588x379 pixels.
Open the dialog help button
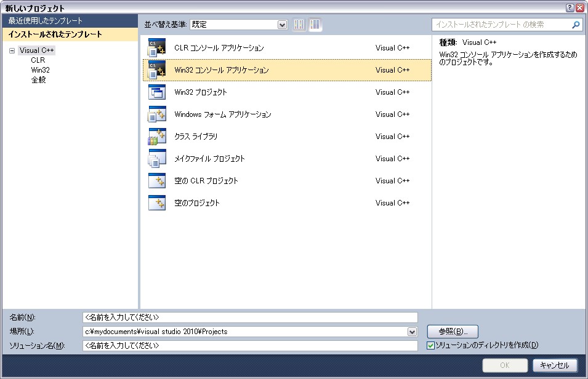point(570,7)
